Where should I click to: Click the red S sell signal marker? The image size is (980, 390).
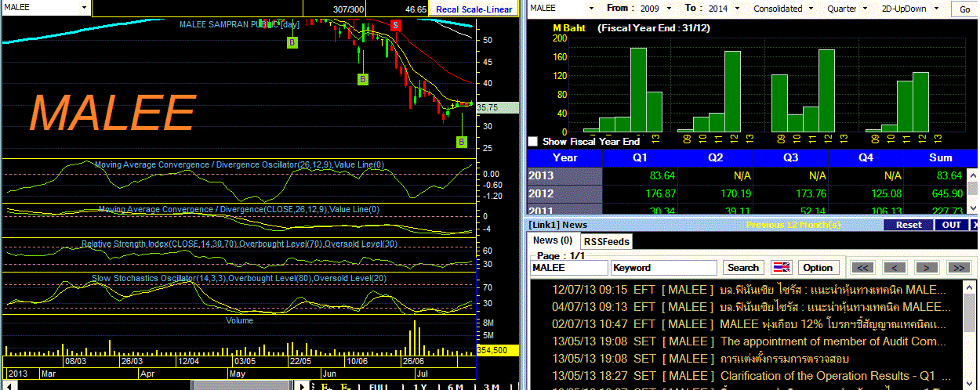coord(396,25)
